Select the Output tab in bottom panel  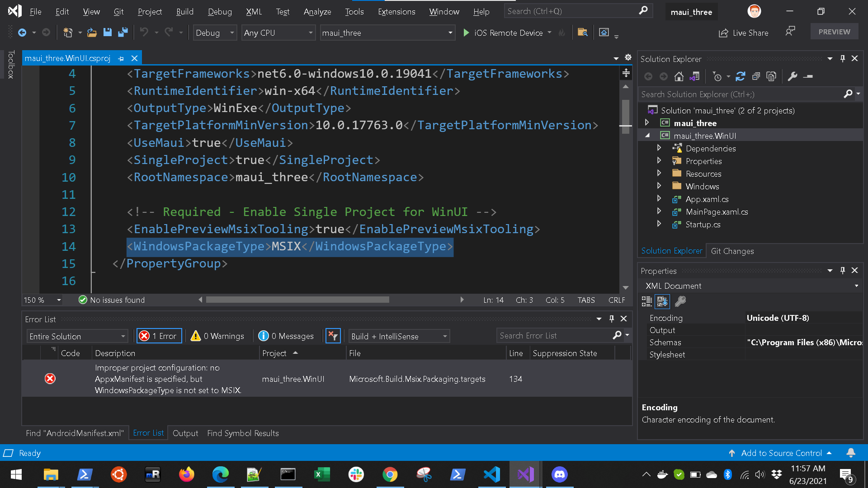(185, 433)
